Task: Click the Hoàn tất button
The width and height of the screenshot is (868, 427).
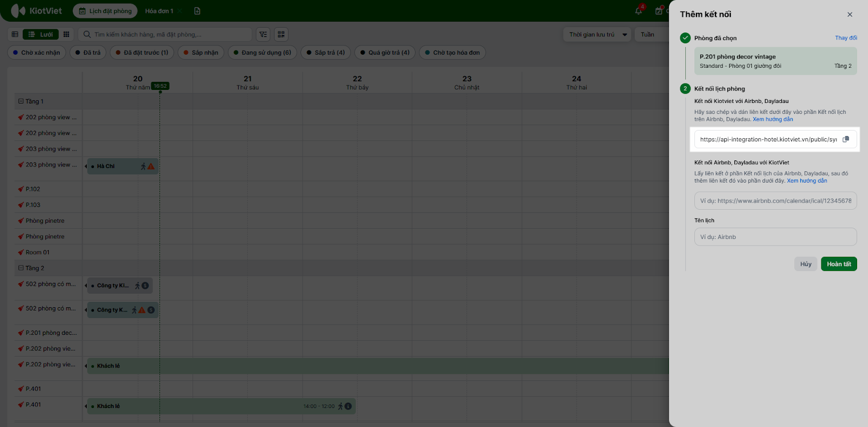Action: pos(839,264)
